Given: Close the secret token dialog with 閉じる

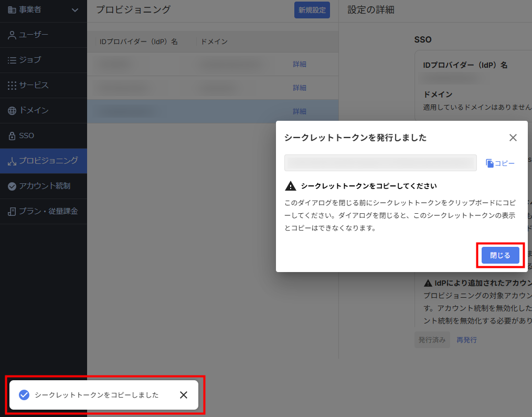Looking at the screenshot, I should pyautogui.click(x=500, y=255).
